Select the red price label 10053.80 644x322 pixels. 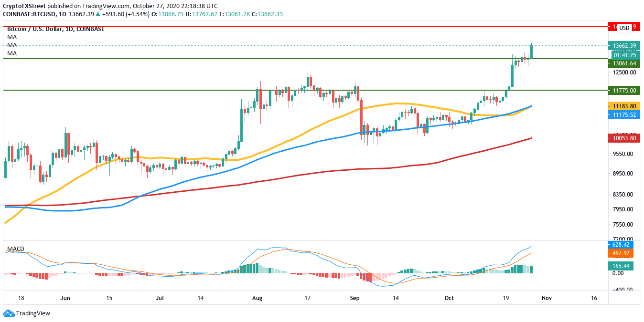point(625,137)
